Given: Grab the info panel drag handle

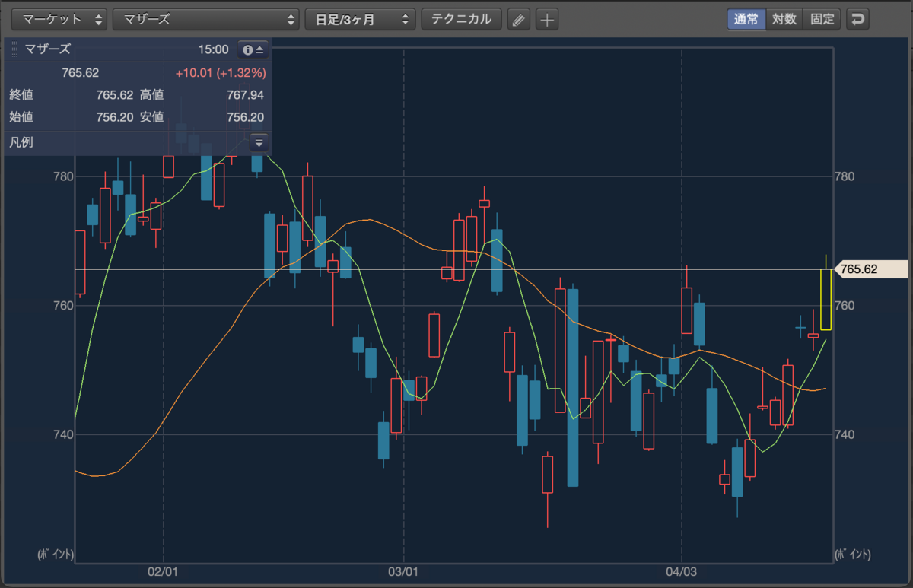Looking at the screenshot, I should pyautogui.click(x=14, y=49).
